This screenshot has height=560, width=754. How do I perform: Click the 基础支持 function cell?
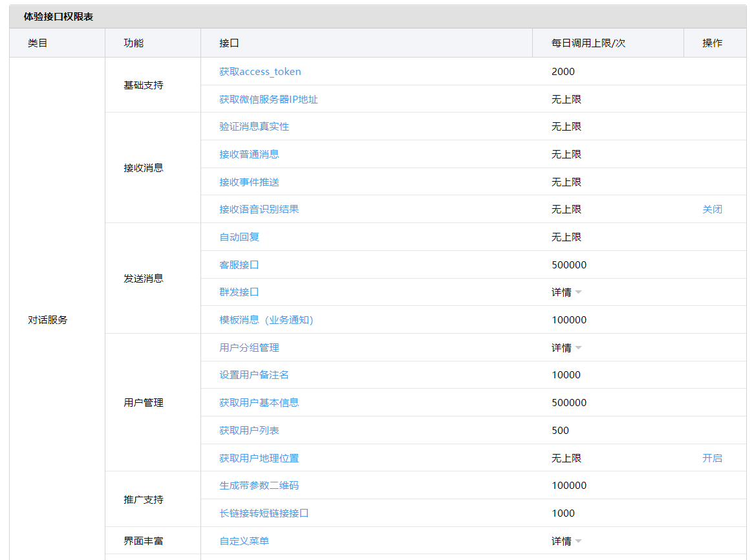click(x=144, y=85)
